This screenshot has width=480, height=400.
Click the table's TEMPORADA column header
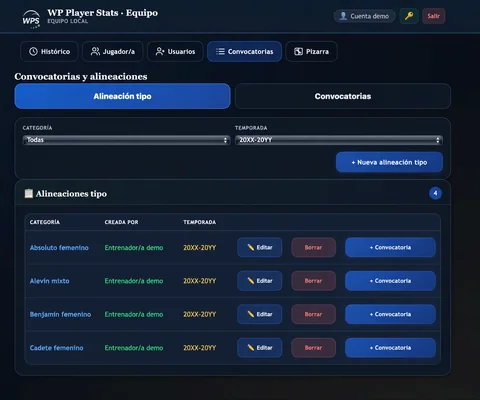pos(199,222)
